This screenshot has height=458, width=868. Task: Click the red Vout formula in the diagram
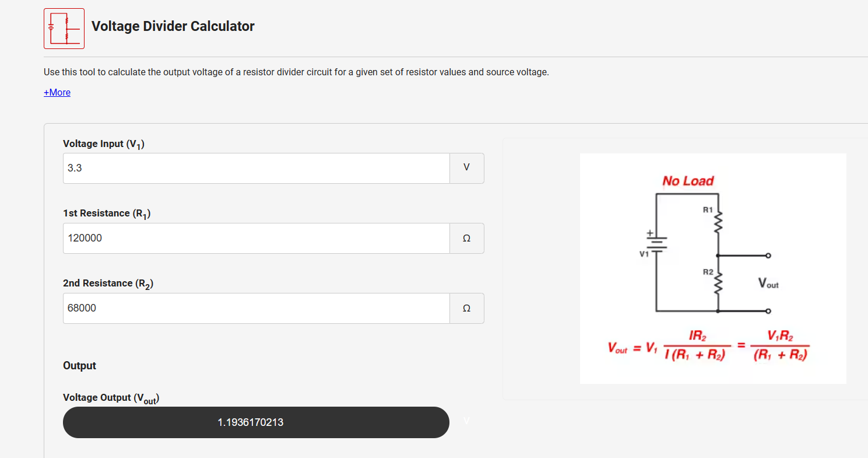point(708,347)
